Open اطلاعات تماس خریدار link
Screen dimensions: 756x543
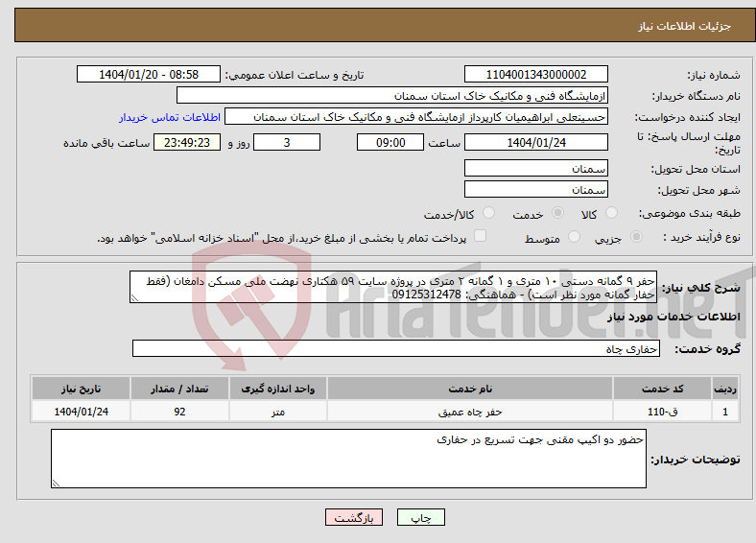point(170,117)
